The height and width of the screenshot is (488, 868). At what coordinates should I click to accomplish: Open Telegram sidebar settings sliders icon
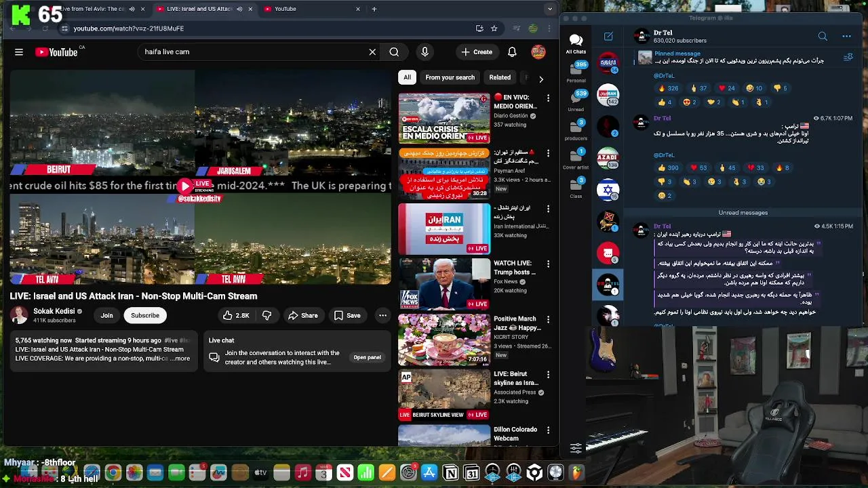tap(576, 448)
